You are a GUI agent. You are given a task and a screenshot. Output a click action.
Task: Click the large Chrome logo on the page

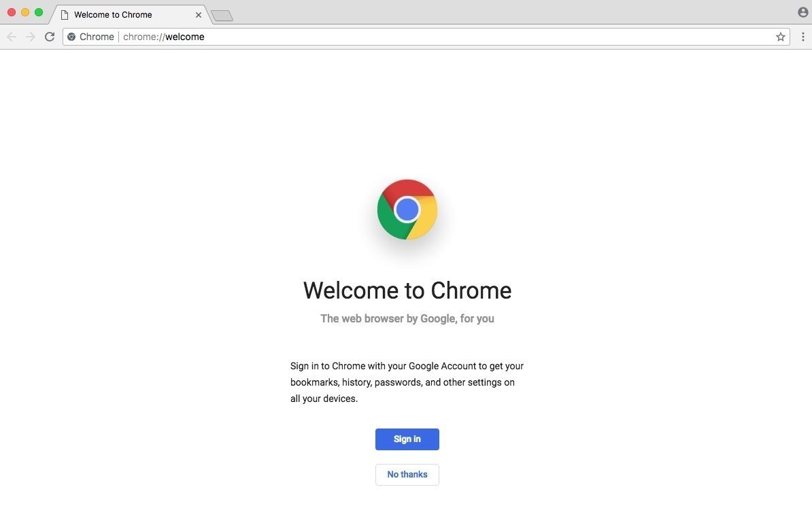[407, 209]
